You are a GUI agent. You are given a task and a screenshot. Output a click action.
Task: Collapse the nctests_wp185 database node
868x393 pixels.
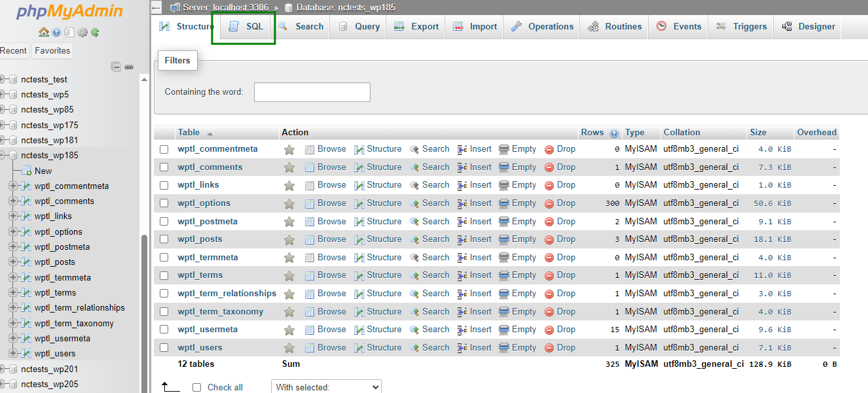coord(3,156)
